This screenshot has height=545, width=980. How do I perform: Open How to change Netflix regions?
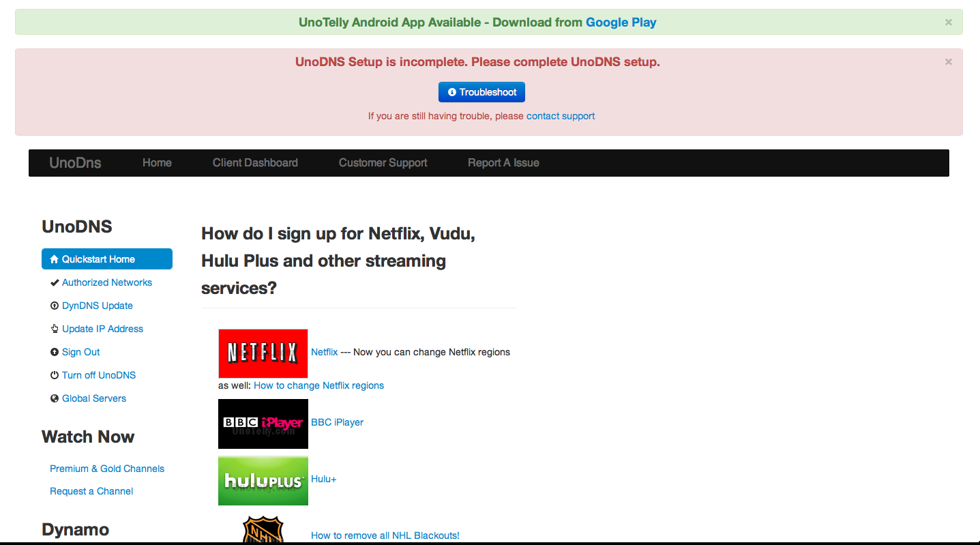(x=318, y=385)
